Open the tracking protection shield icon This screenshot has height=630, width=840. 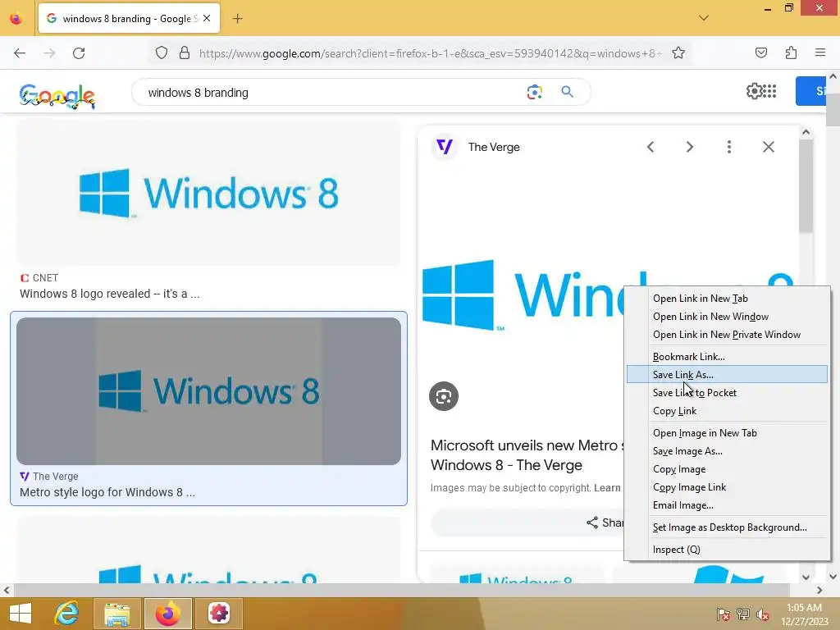162,53
